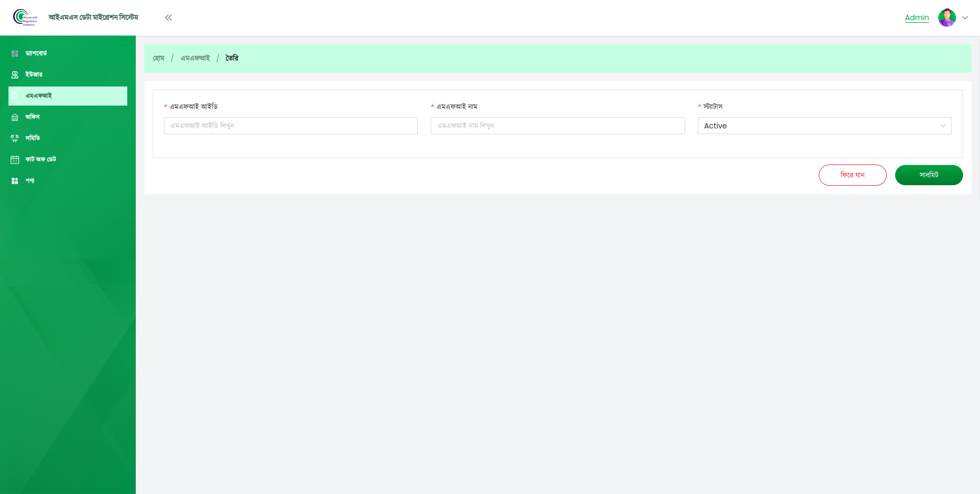980x494 pixels.
Task: Click the এমএফআই bookmark icon in sidebar
Action: 15,96
